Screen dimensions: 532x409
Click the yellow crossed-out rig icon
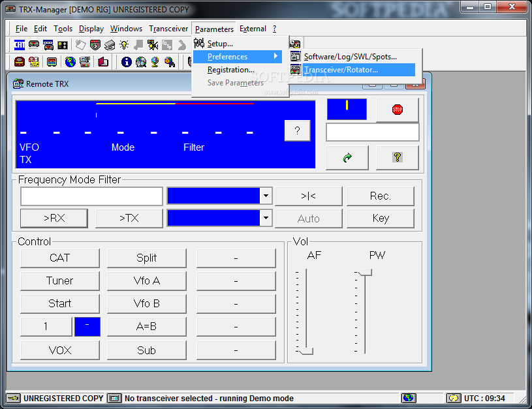[x=153, y=44]
